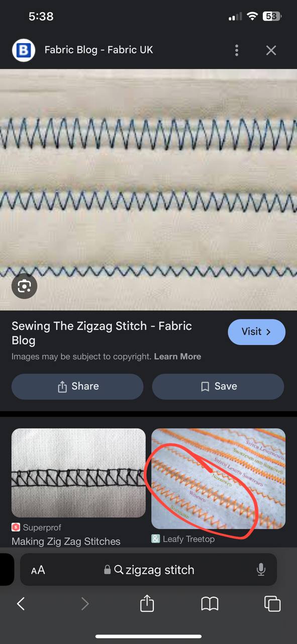
Task: Tap the Fabric Blog site logo
Action: pyautogui.click(x=24, y=50)
